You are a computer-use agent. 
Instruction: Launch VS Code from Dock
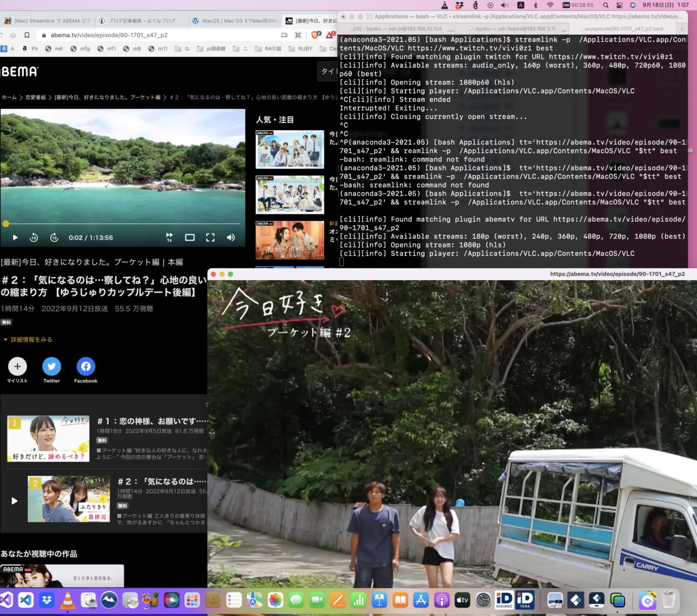pyautogui.click(x=26, y=600)
